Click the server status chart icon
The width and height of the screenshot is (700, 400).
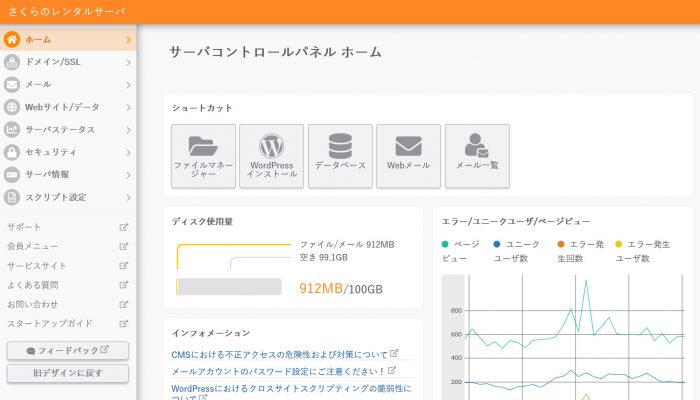pos(12,129)
